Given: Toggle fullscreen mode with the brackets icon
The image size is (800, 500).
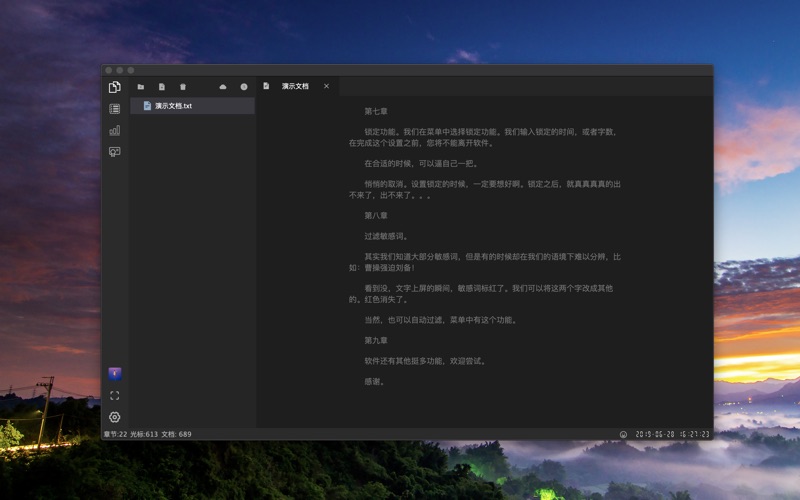Looking at the screenshot, I should [x=115, y=395].
